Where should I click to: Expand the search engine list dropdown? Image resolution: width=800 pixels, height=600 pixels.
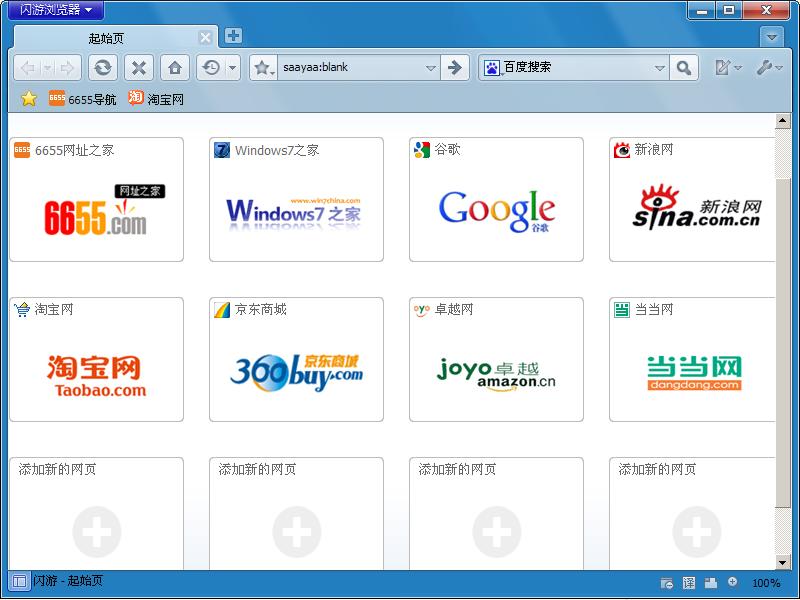[x=660, y=67]
